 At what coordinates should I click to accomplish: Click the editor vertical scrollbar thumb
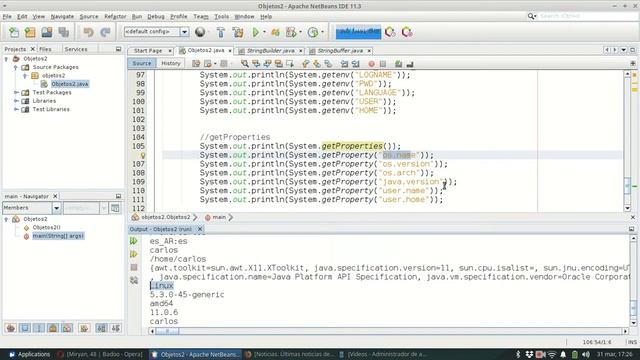tap(627, 186)
